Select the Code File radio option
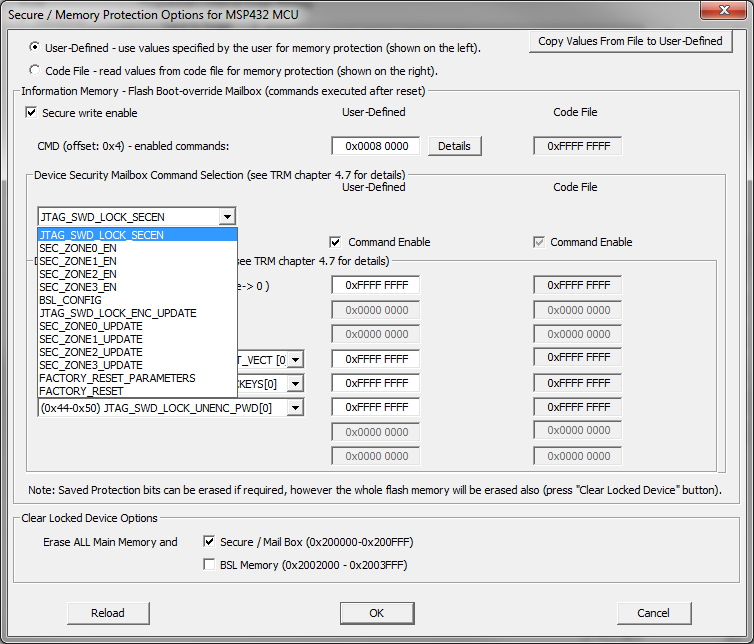 tap(34, 70)
